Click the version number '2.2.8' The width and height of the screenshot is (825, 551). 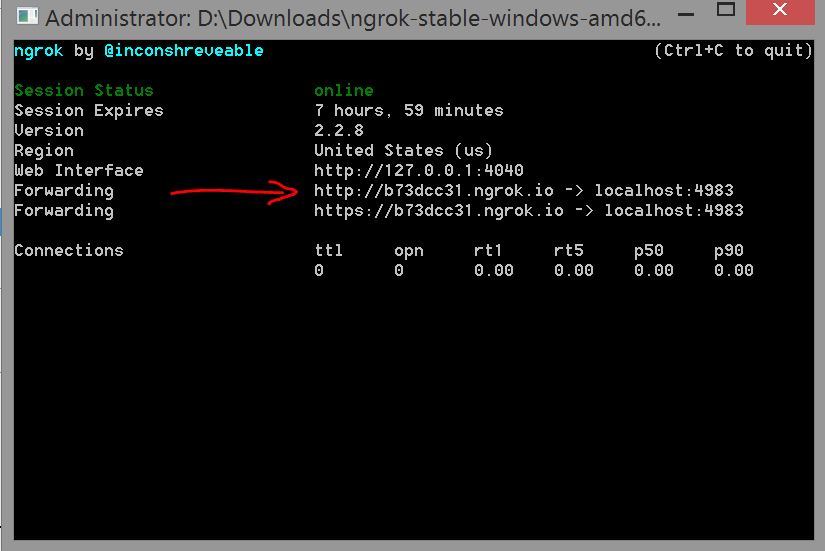point(339,131)
